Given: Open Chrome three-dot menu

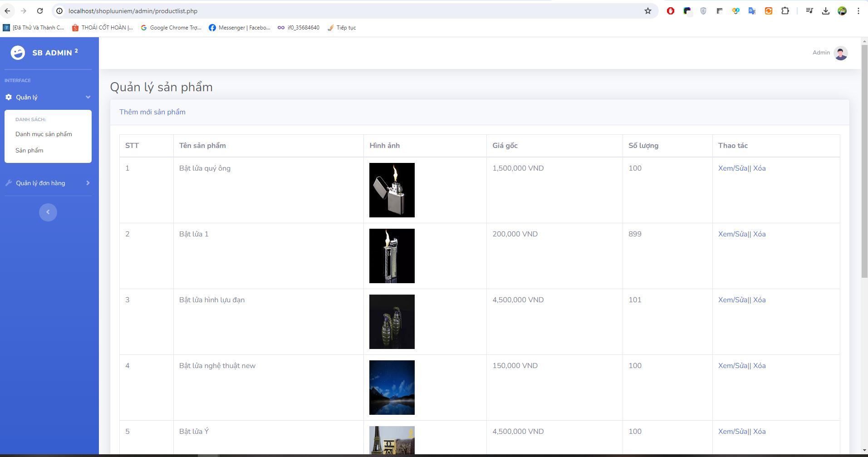Looking at the screenshot, I should 858,11.
